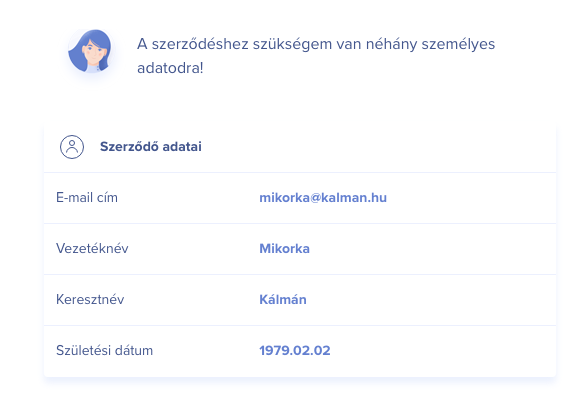Click the Vezetéknév field label
The width and height of the screenshot is (586, 405).
[x=92, y=248]
